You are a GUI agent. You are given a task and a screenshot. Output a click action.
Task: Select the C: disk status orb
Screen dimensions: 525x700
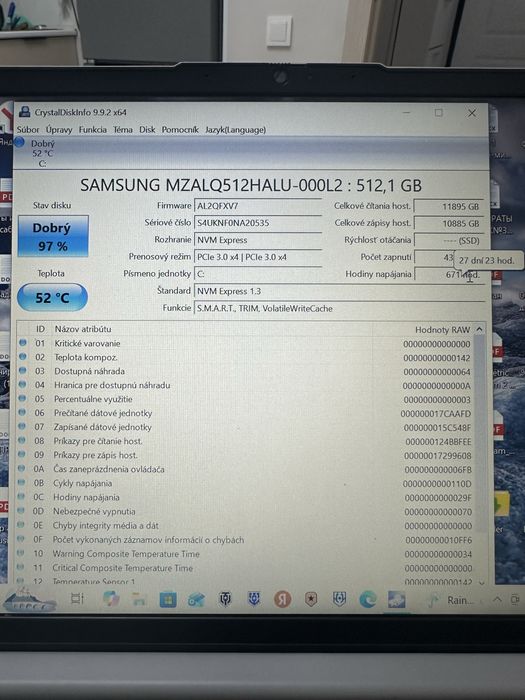click(19, 142)
